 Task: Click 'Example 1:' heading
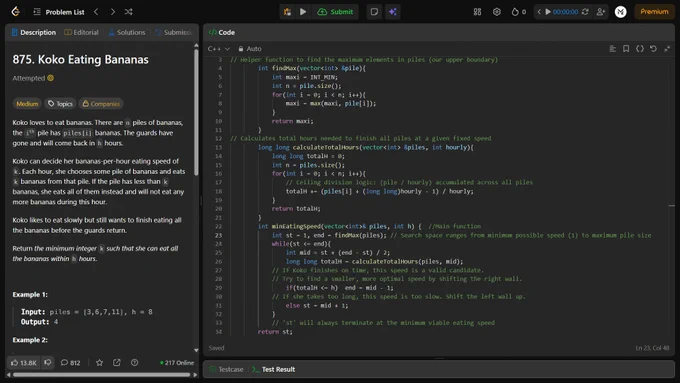tap(30, 295)
